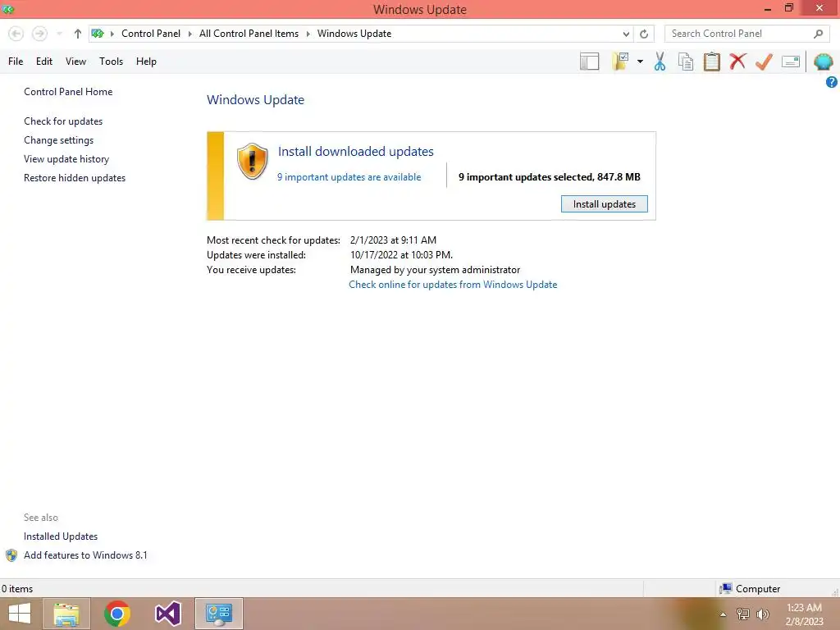
Task: Expand the arrow after All Control Panel Items
Action: click(308, 34)
